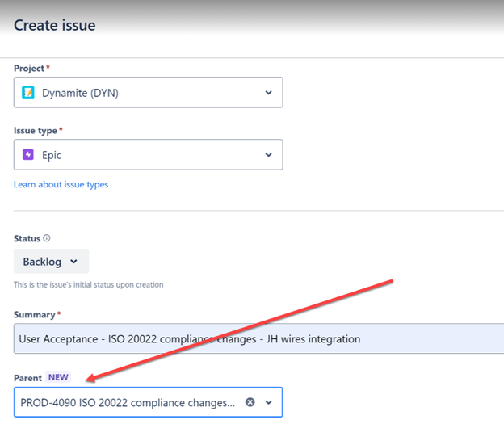
Task: Open the Learn about issue types link
Action: click(x=61, y=184)
